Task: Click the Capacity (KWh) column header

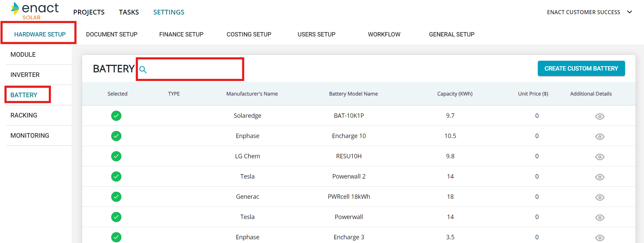Action: (x=455, y=94)
